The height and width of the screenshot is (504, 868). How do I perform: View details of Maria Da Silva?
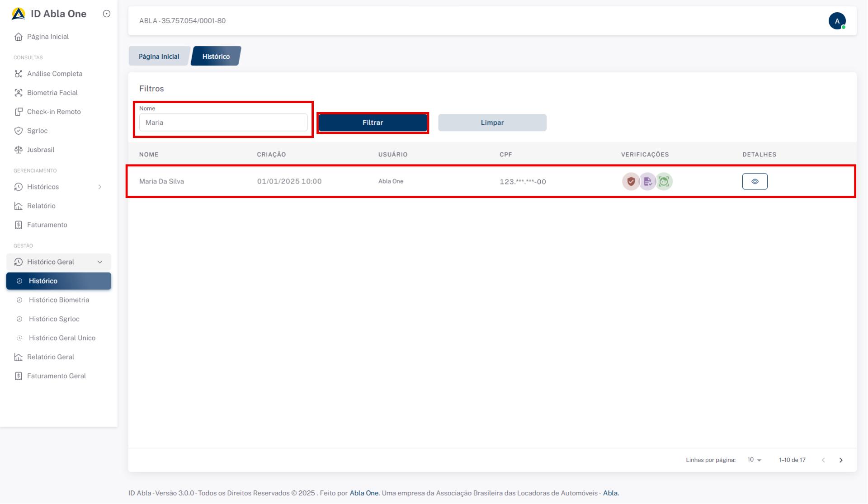pyautogui.click(x=755, y=182)
